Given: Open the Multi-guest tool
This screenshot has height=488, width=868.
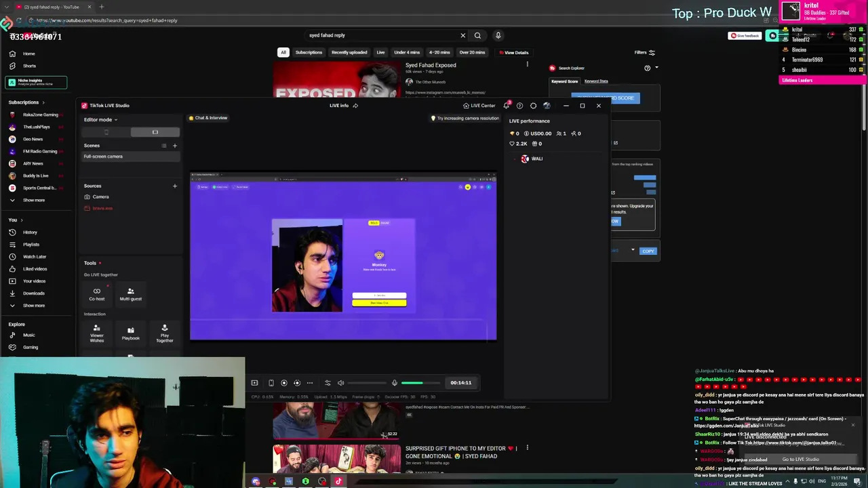Looking at the screenshot, I should (x=131, y=294).
